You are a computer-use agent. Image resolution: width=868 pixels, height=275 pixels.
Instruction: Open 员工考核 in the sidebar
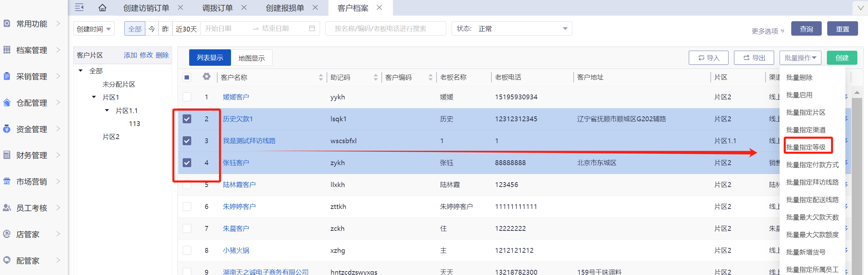(32, 208)
